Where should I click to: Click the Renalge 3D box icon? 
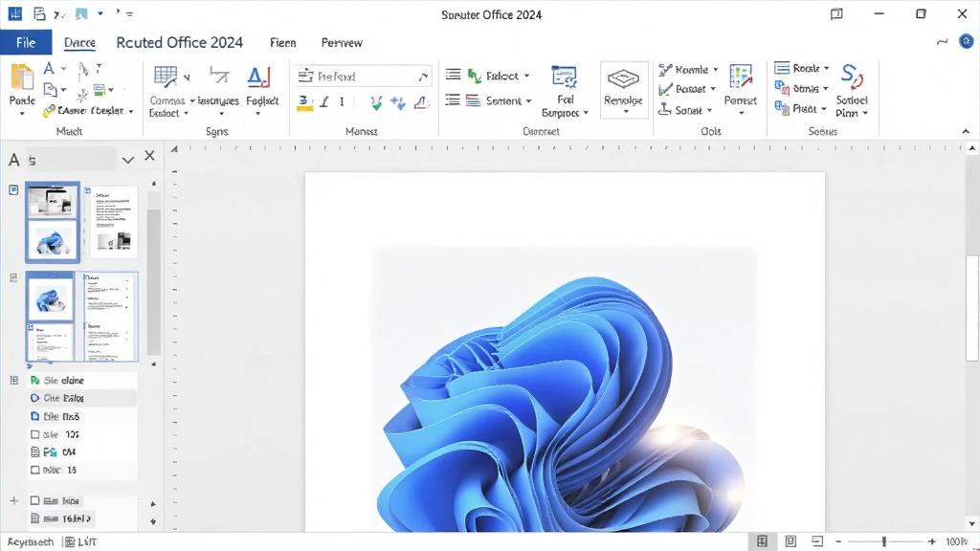click(623, 78)
